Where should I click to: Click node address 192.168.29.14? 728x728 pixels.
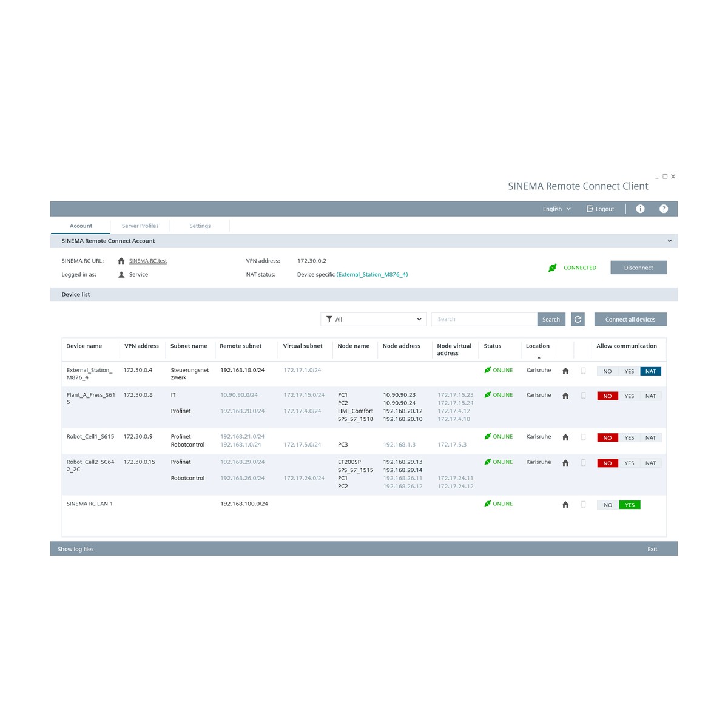click(403, 470)
